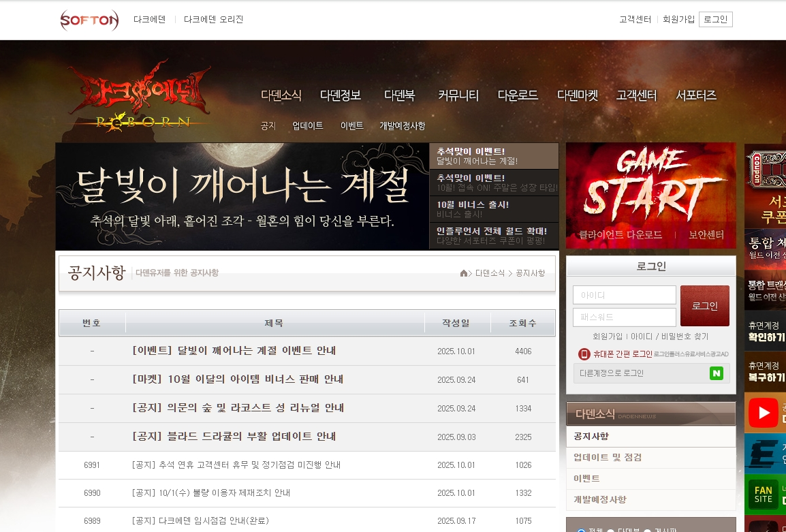Click 휴면계정 확인하기 side banner
Viewport: 786px width, 532px height.
tap(765, 331)
